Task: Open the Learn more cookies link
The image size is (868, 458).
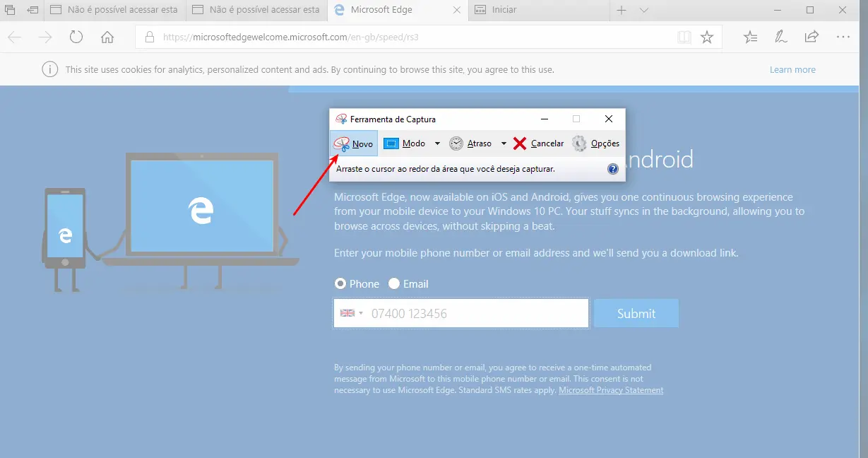Action: pos(792,69)
